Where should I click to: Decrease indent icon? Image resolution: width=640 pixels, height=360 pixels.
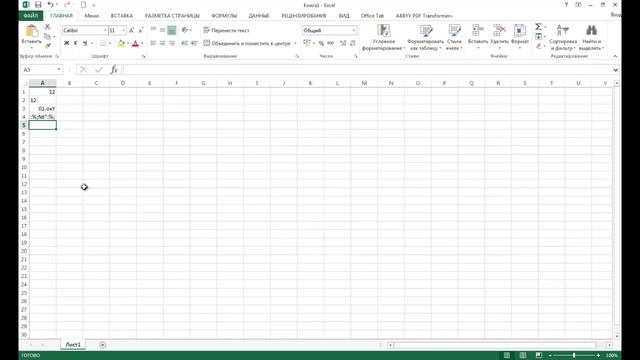184,43
